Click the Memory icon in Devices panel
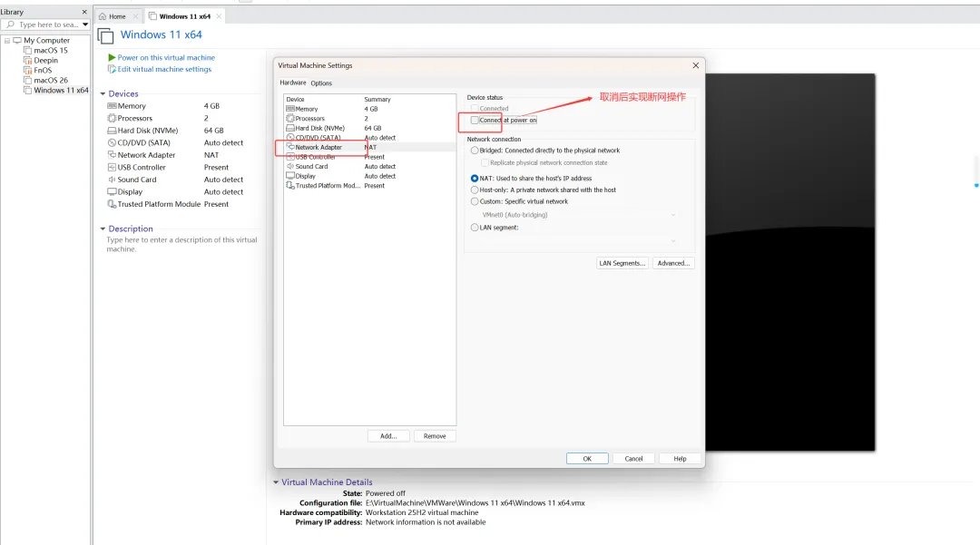980x545 pixels. pyautogui.click(x=112, y=106)
